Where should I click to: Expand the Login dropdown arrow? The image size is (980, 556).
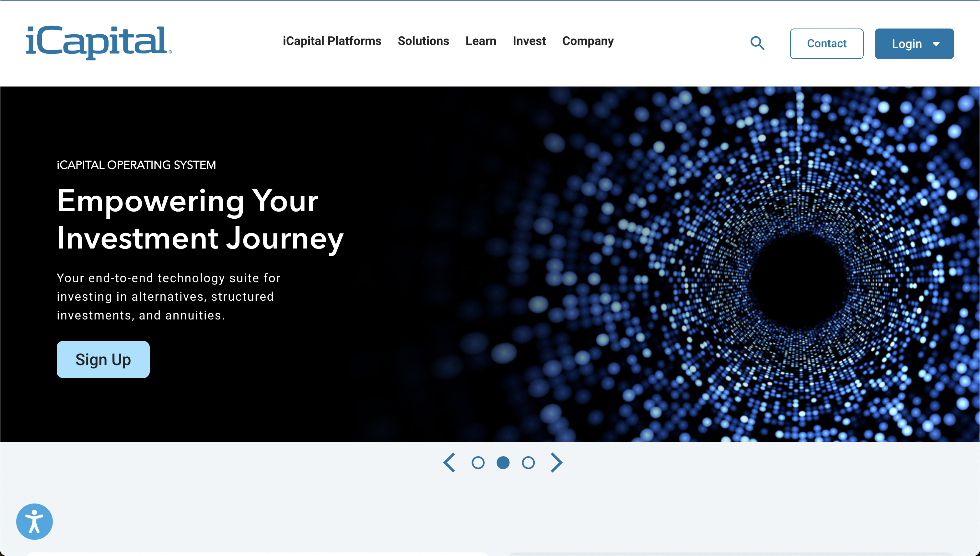[x=936, y=44]
